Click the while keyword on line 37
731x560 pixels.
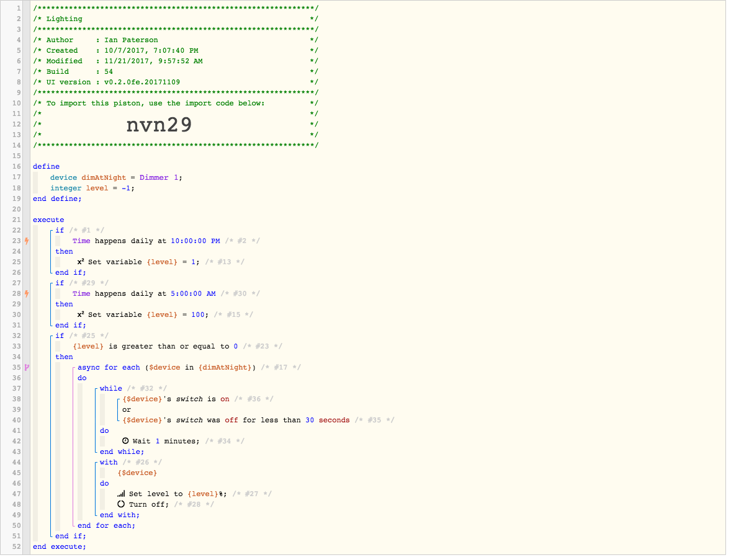[111, 389]
